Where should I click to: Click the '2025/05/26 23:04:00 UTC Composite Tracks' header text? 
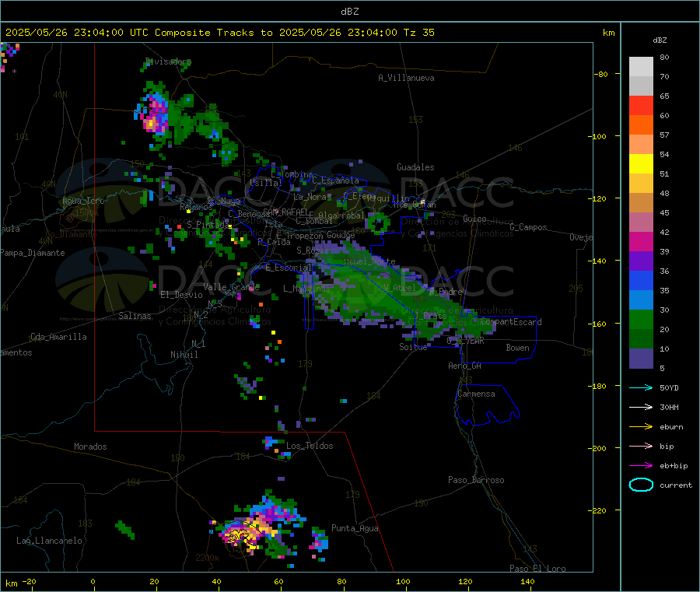point(130,33)
